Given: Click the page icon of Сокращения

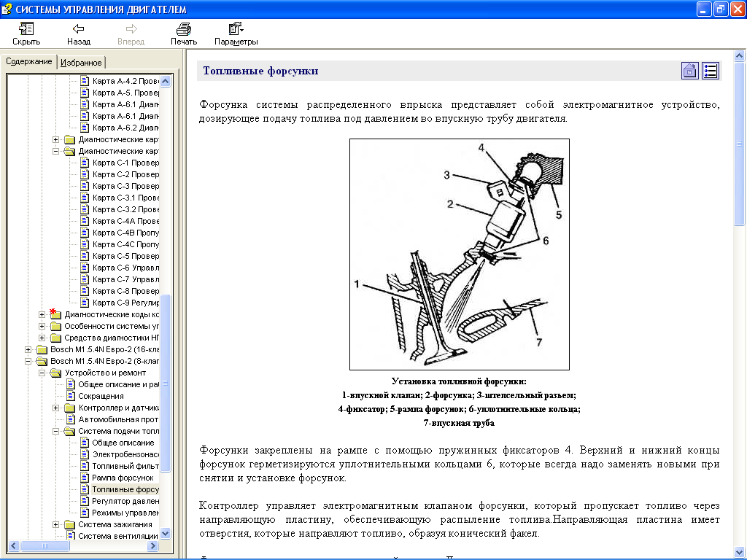Looking at the screenshot, I should (71, 396).
